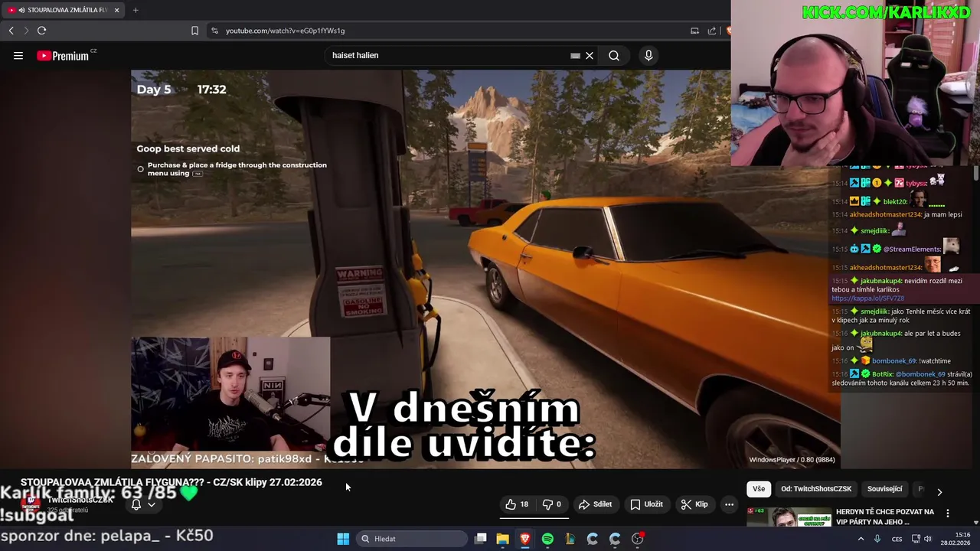Create a clip with Klip button
The width and height of the screenshot is (980, 551).
[694, 504]
